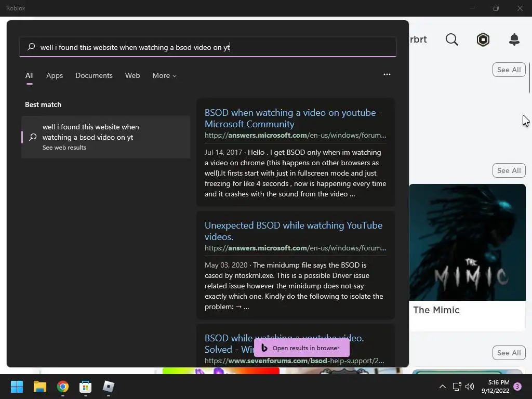Viewport: 532px width, 399px height.
Task: Open Google Chrome from the taskbar
Action: (x=62, y=387)
